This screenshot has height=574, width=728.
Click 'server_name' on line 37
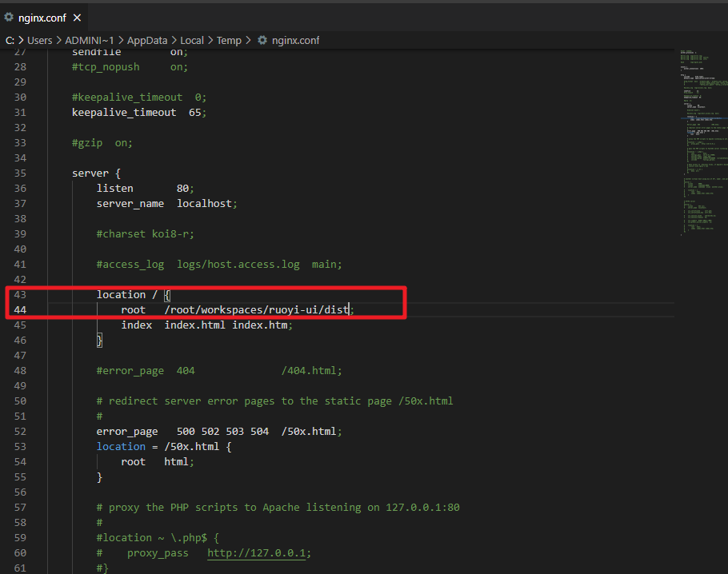130,204
